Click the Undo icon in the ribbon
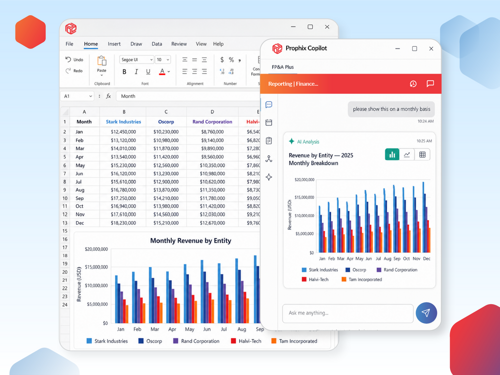Screen dimensions: 500x375 68,59
